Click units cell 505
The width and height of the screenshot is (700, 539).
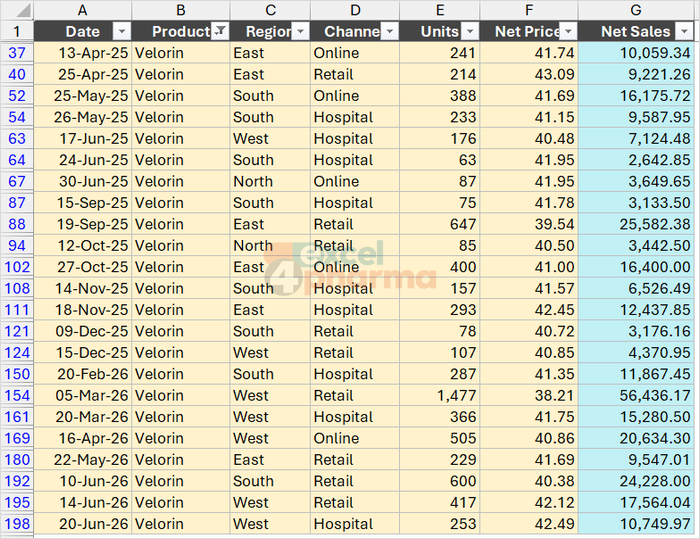coord(440,439)
